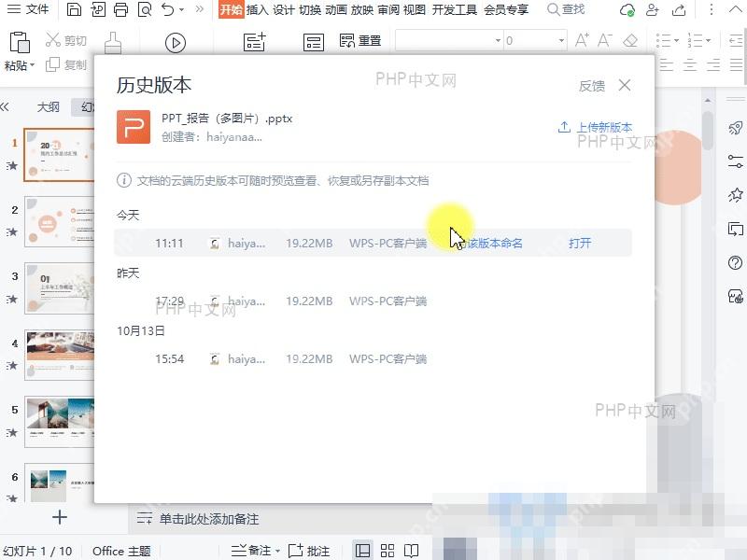Click the share icon in title bar
Viewport: 747px width, 560px height.
(x=679, y=9)
